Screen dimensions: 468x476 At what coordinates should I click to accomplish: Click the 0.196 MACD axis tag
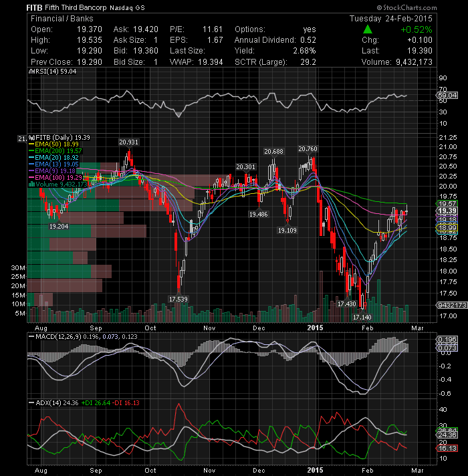(x=447, y=340)
